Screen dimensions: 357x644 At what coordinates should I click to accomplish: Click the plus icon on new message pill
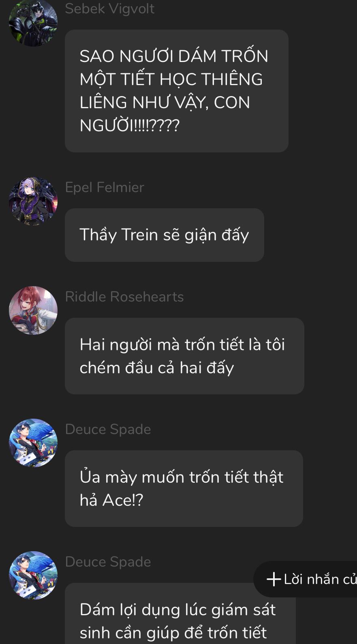(274, 579)
